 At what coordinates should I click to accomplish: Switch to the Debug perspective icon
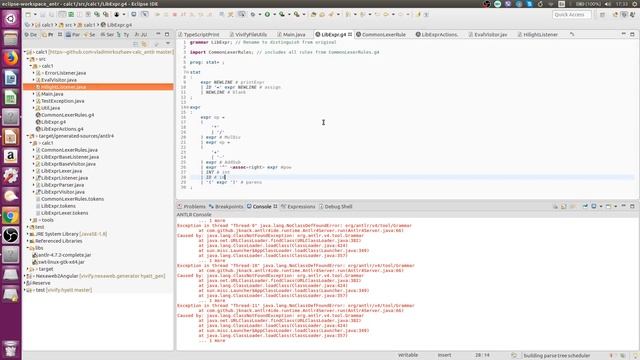[x=624, y=15]
